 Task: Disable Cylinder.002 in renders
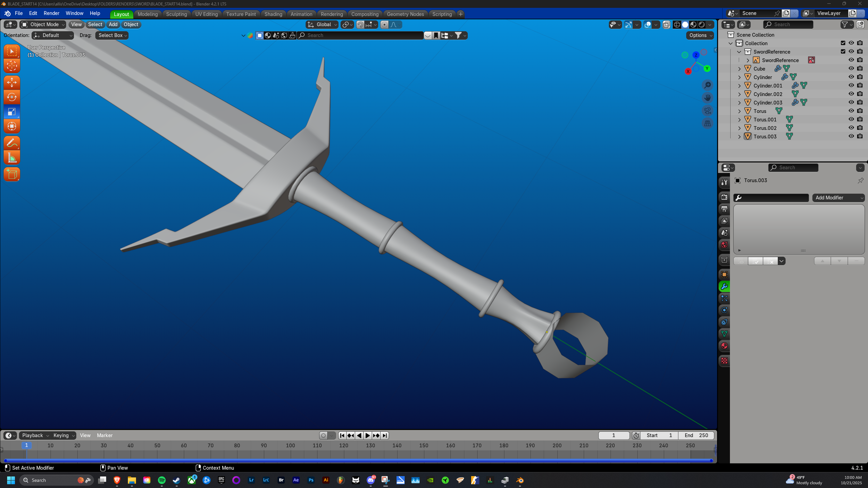860,94
